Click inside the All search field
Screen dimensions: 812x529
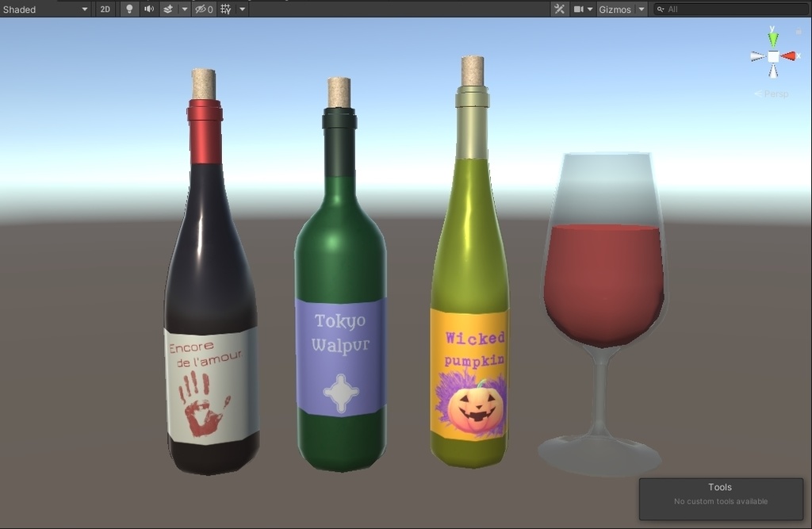698,9
